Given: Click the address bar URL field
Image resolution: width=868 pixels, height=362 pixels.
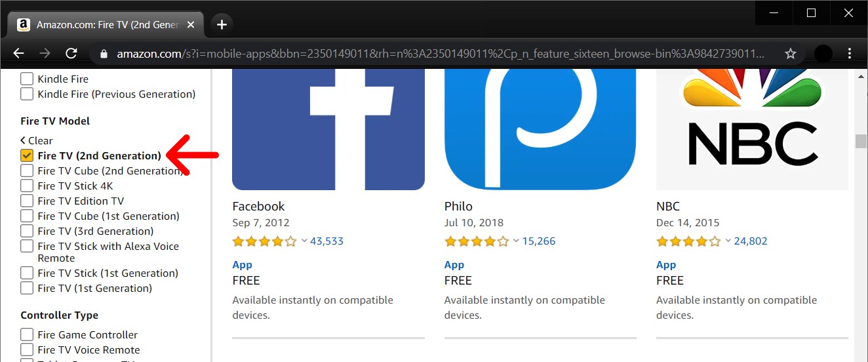Looking at the screenshot, I should click(x=433, y=54).
